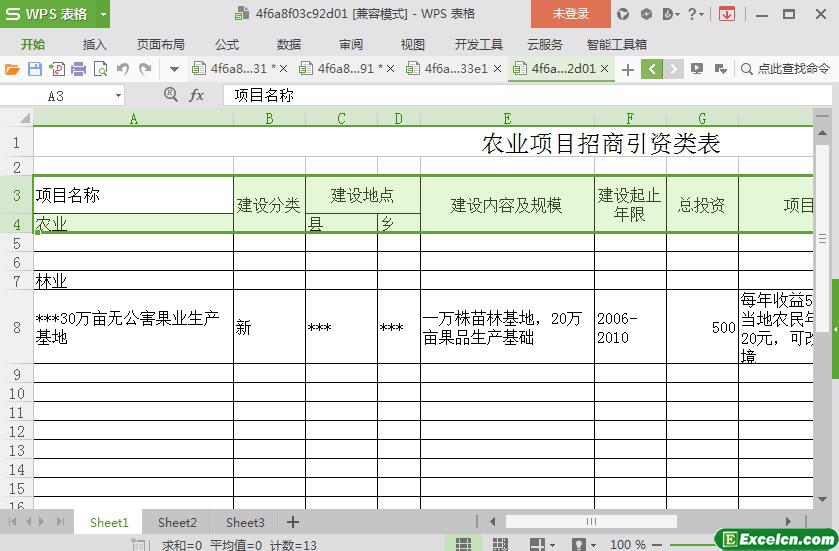Open the 公式 ribbon tab
The height and width of the screenshot is (551, 839).
pyautogui.click(x=227, y=44)
